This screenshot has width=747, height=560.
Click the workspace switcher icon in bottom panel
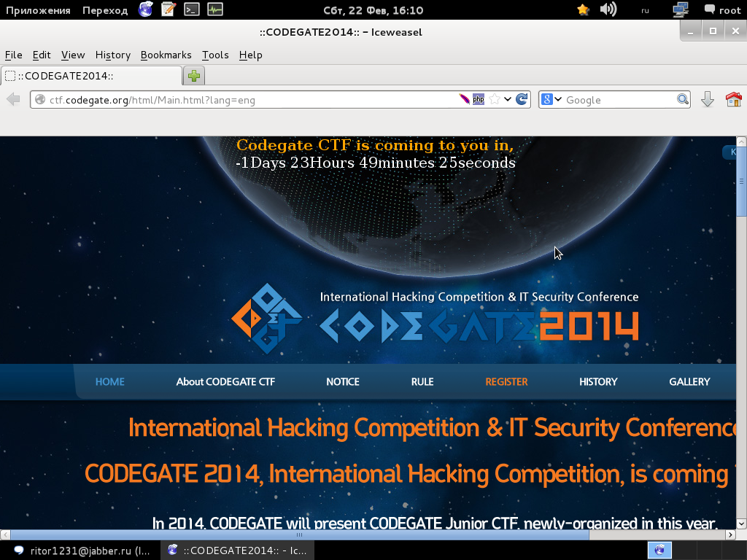(659, 550)
